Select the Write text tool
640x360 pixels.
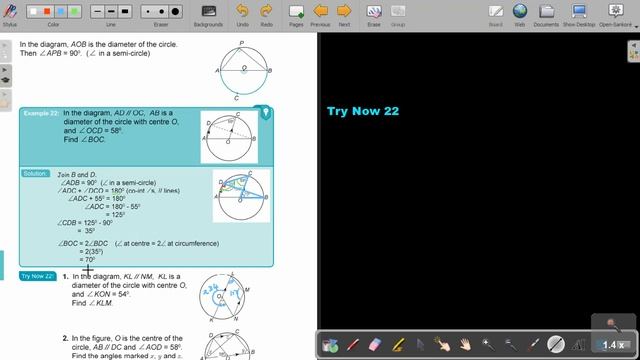click(578, 345)
